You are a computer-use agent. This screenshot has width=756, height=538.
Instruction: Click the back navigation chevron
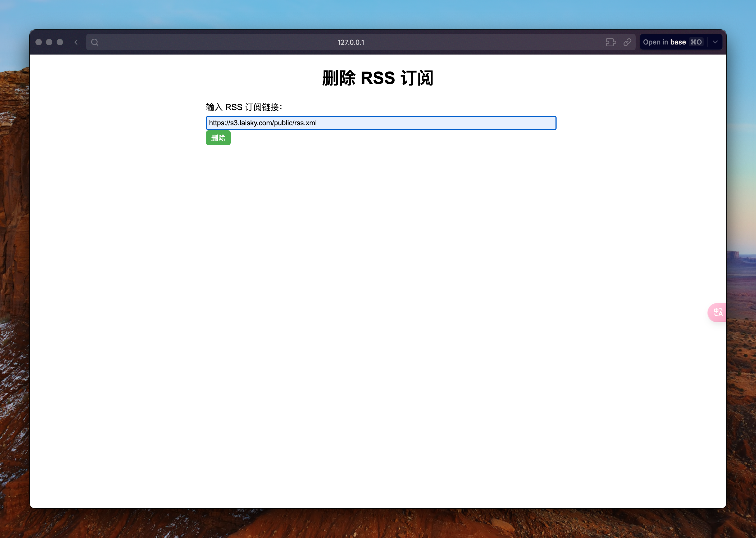(76, 42)
